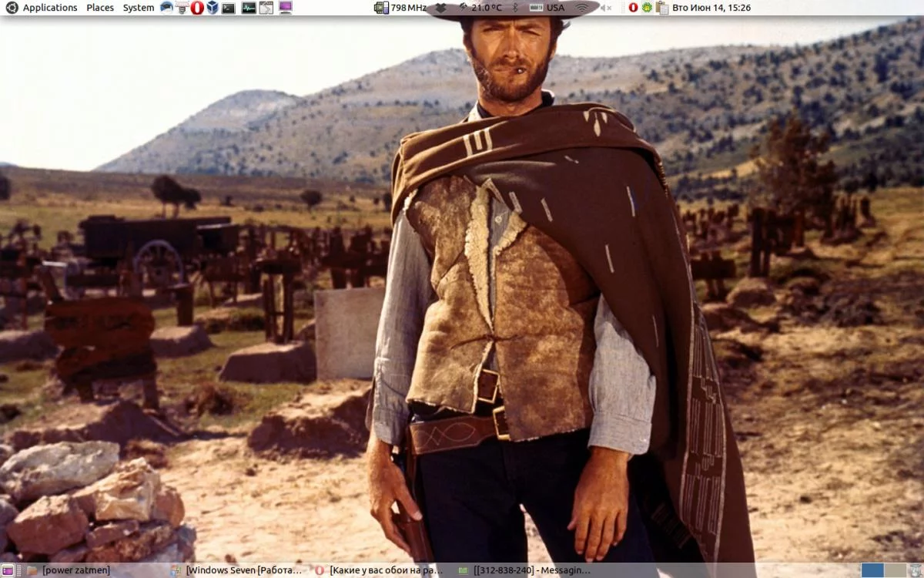
Task: Open the Applications menu
Action: click(49, 8)
